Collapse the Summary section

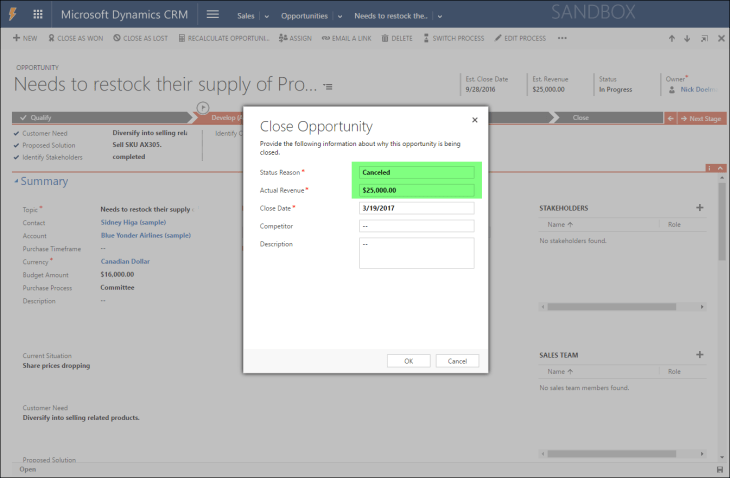(17, 182)
